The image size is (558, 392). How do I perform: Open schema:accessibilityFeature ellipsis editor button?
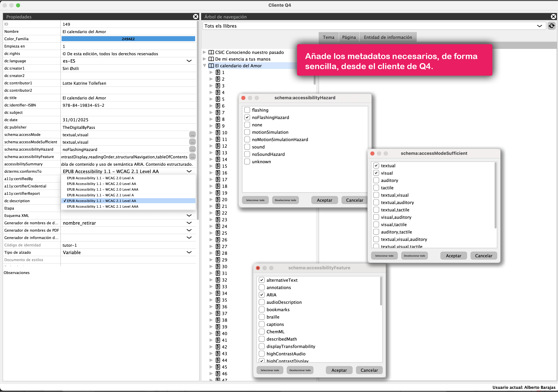pyautogui.click(x=192, y=157)
